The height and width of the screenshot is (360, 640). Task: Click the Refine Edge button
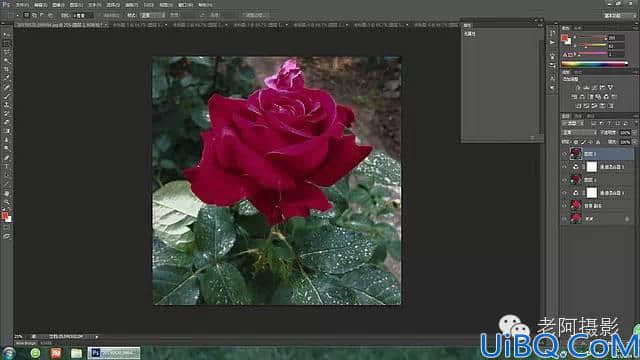pos(255,15)
